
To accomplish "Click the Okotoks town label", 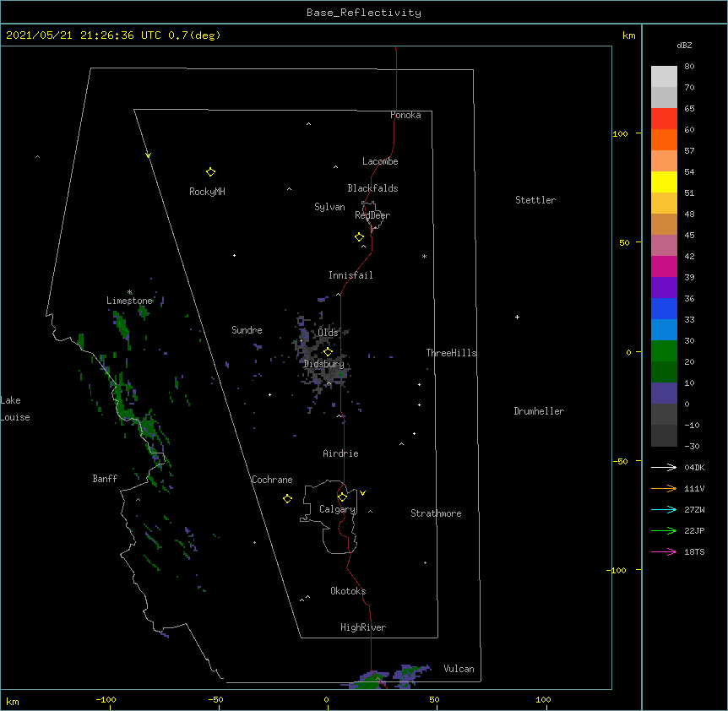I will (x=348, y=591).
